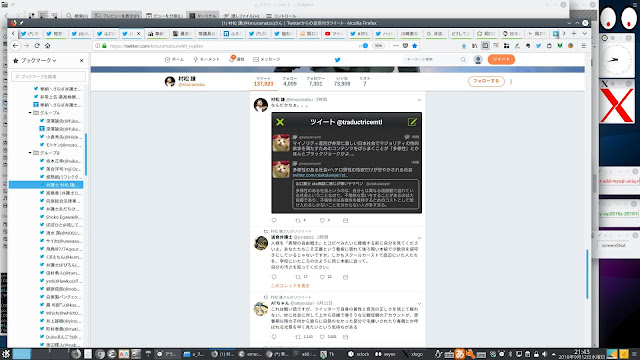Click the green X close icon in embedded image
640x360 pixels.
[280, 122]
